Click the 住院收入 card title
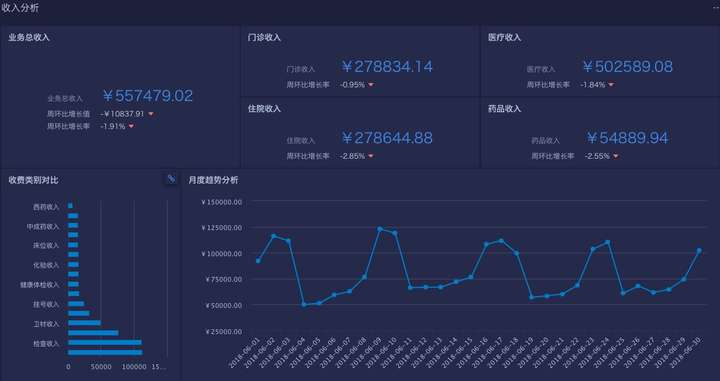 (264, 109)
